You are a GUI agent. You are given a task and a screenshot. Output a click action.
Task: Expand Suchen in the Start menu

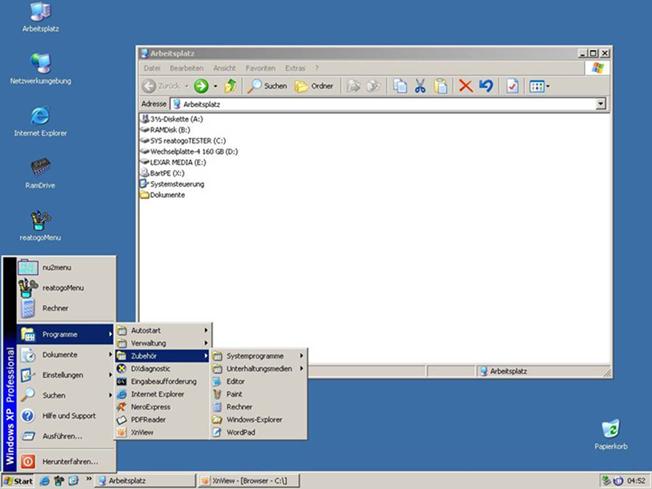pos(66,395)
